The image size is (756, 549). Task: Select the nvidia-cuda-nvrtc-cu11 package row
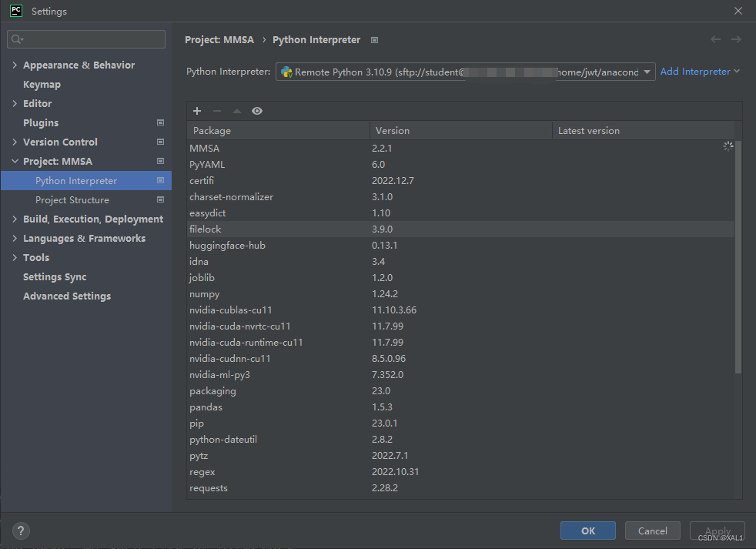point(460,326)
